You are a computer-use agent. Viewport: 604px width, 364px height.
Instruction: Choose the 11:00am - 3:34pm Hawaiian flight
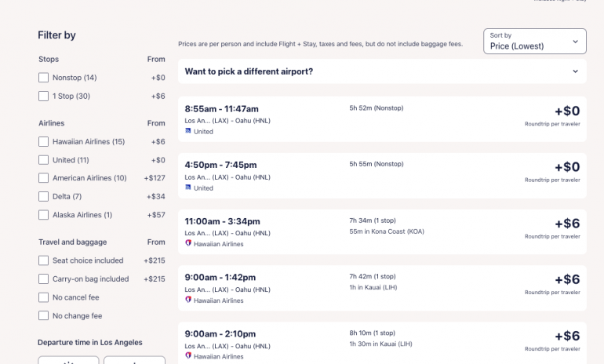tap(382, 231)
